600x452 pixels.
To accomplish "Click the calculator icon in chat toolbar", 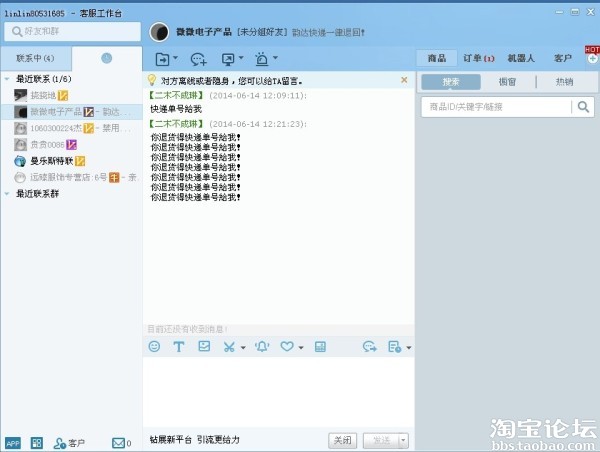I will pos(320,347).
